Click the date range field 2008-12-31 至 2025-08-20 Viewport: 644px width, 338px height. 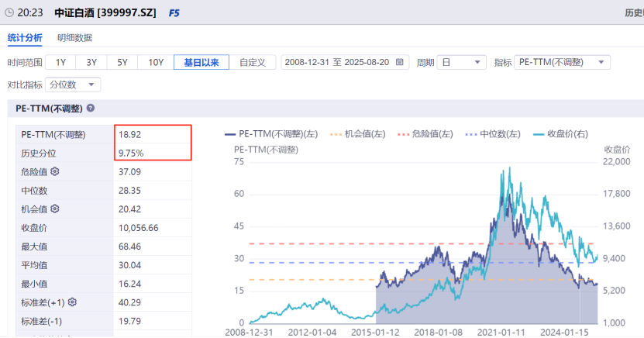pyautogui.click(x=345, y=62)
